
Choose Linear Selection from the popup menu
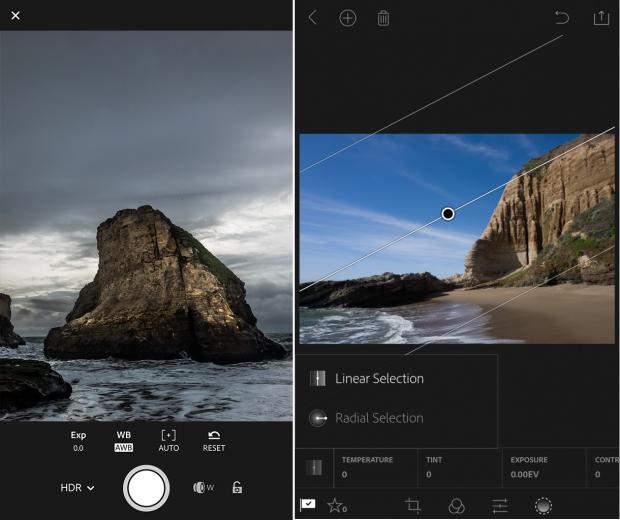(x=378, y=379)
